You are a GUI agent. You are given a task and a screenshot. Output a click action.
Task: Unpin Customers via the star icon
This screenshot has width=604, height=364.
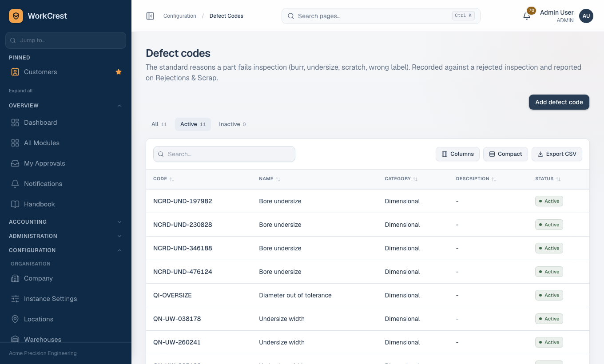coord(119,72)
